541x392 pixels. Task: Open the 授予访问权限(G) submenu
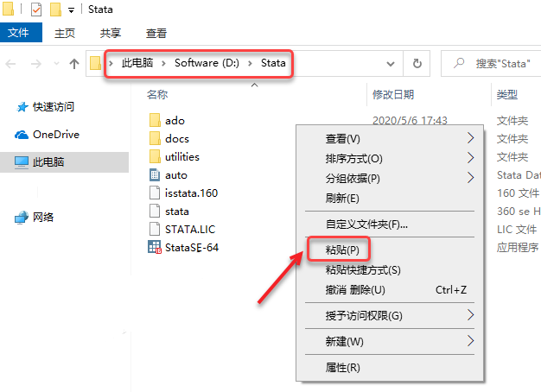(x=390, y=315)
